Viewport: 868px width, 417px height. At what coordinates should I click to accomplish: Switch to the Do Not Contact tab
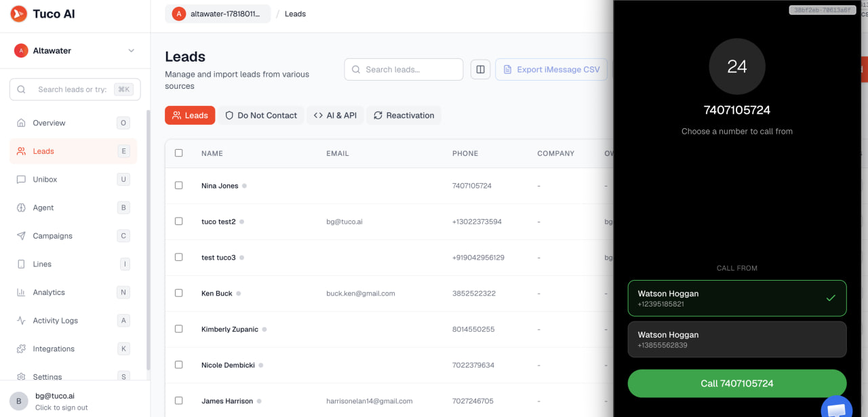[x=261, y=115]
